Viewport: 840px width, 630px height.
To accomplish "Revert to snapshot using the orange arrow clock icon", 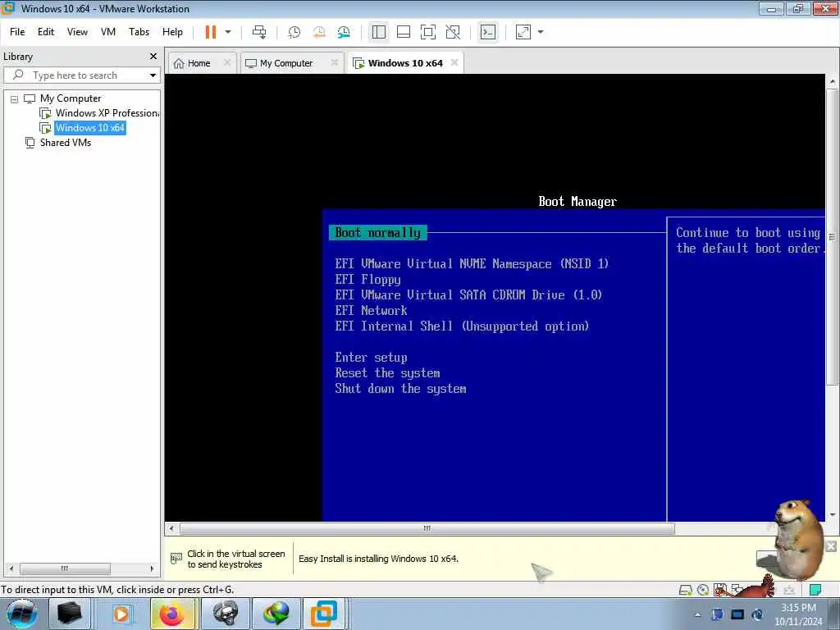I will pos(319,32).
